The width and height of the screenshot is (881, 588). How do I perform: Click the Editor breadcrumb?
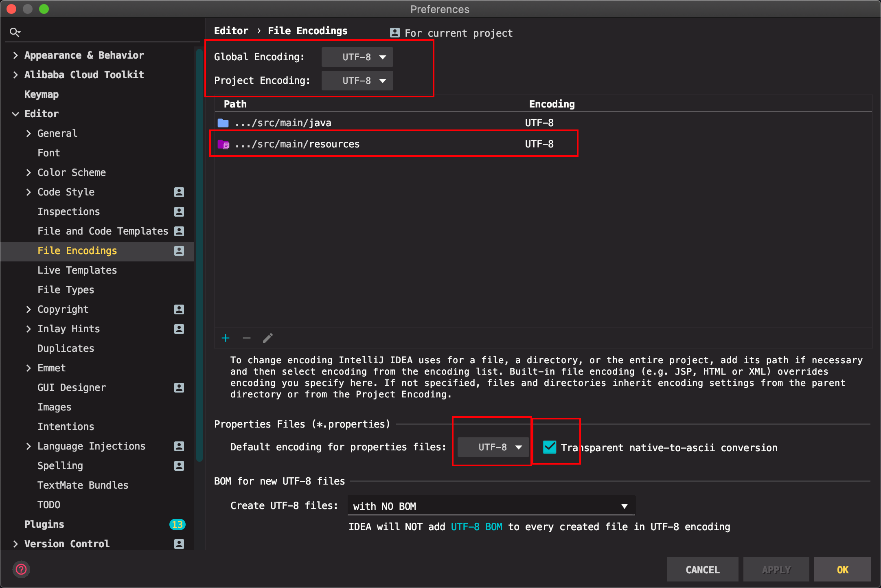pos(231,31)
